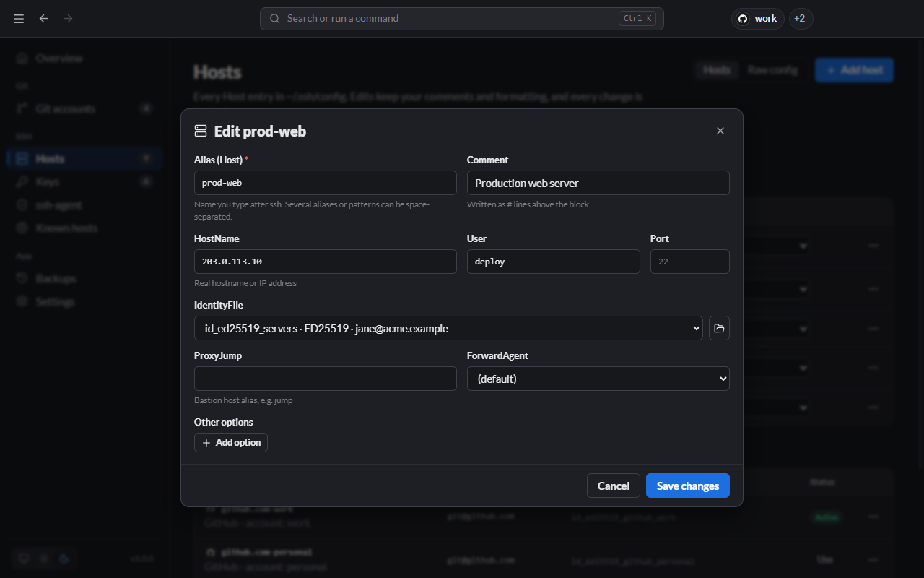
Task: Open the IdentityFile dropdown
Action: pos(449,328)
